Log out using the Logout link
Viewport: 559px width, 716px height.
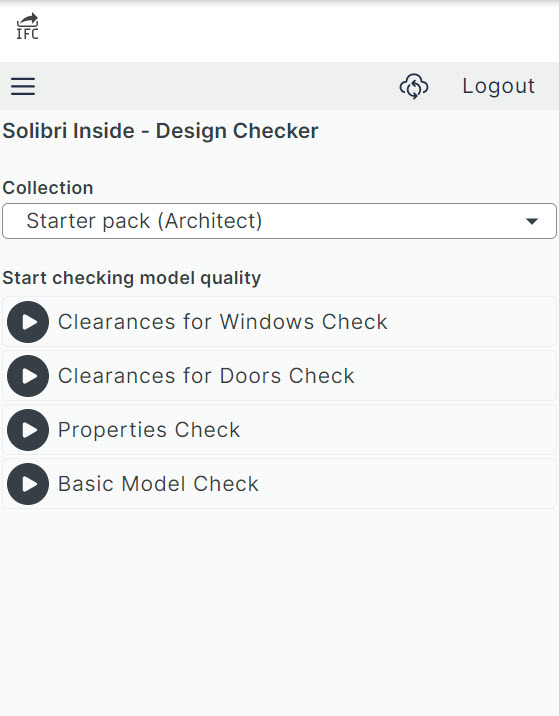[x=498, y=86]
